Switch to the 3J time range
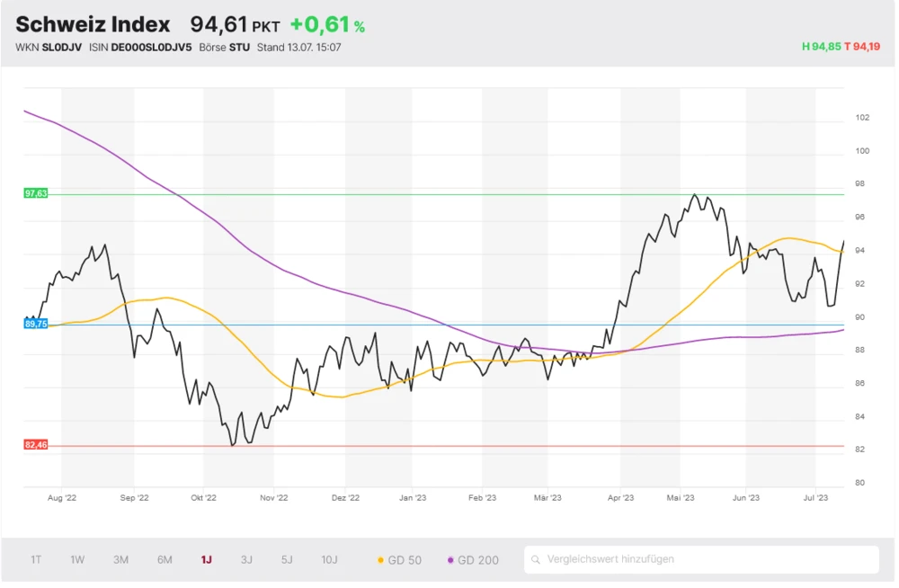899x588 pixels. click(246, 560)
